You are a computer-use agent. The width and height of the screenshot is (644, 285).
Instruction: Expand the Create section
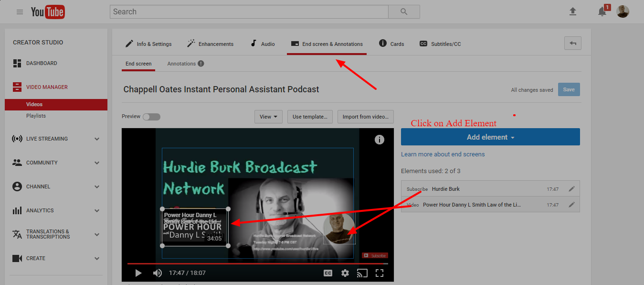pos(97,259)
